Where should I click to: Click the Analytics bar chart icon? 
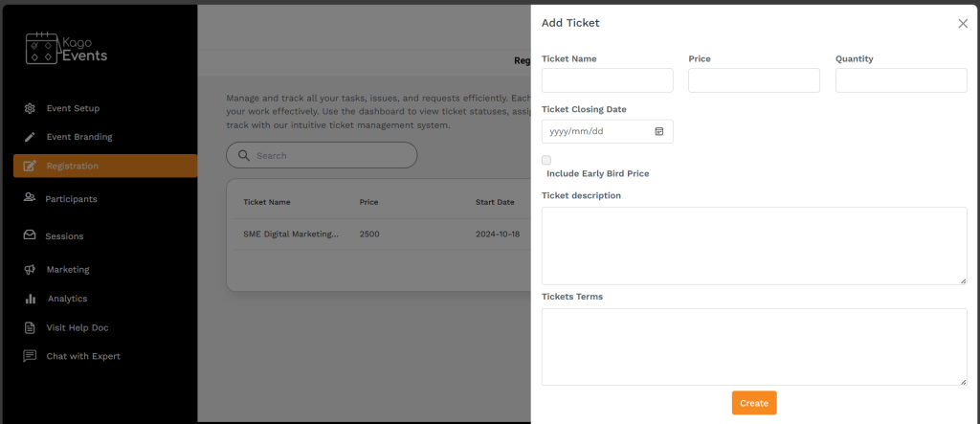[30, 299]
